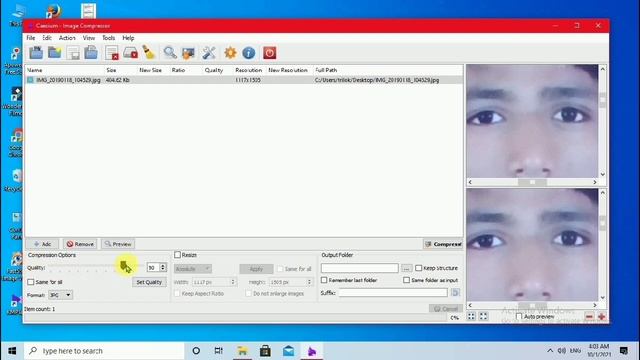Click the Add Pictures toolbar icon
Image resolution: width=640 pixels, height=360 pixels.
pos(36,53)
